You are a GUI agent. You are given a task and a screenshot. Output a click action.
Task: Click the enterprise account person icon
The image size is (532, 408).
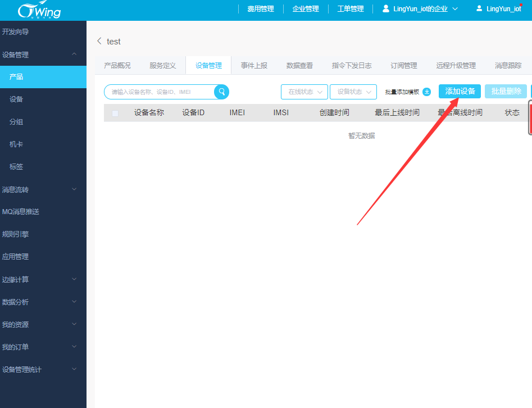coord(385,8)
